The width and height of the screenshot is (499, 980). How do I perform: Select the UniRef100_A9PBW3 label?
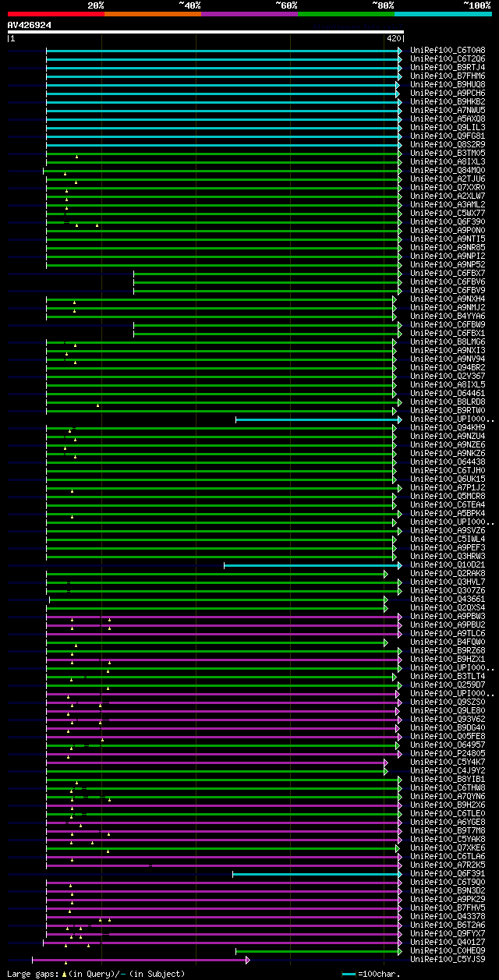tap(448, 616)
